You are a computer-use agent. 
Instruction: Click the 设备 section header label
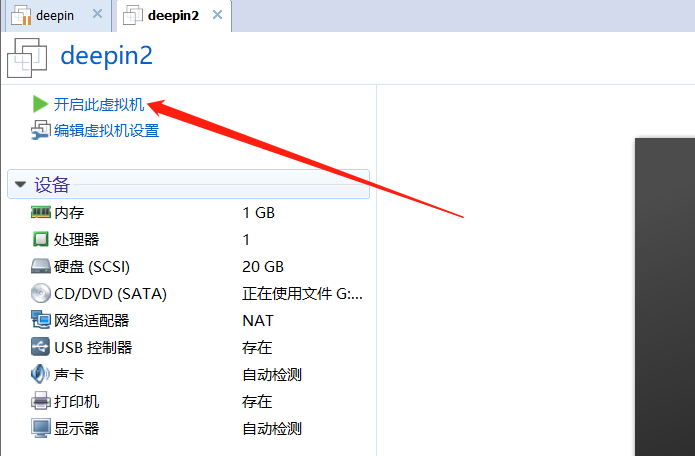52,184
